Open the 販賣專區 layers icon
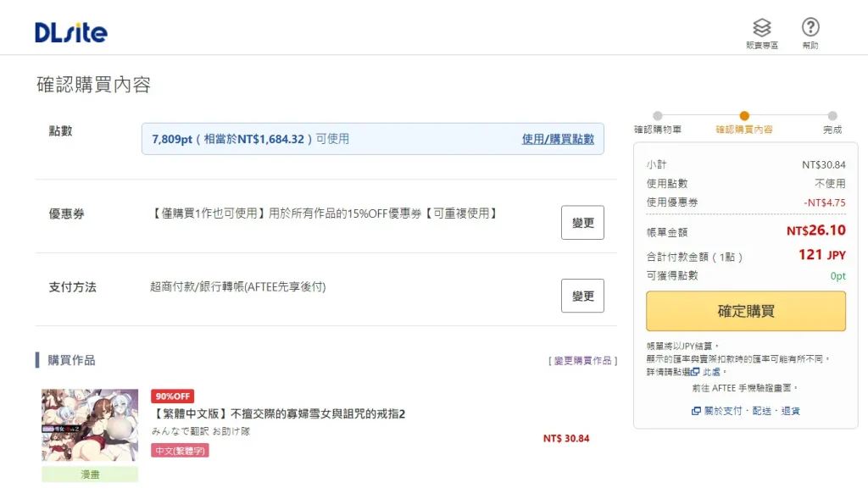Image resolution: width=868 pixels, height=499 pixels. point(762,28)
